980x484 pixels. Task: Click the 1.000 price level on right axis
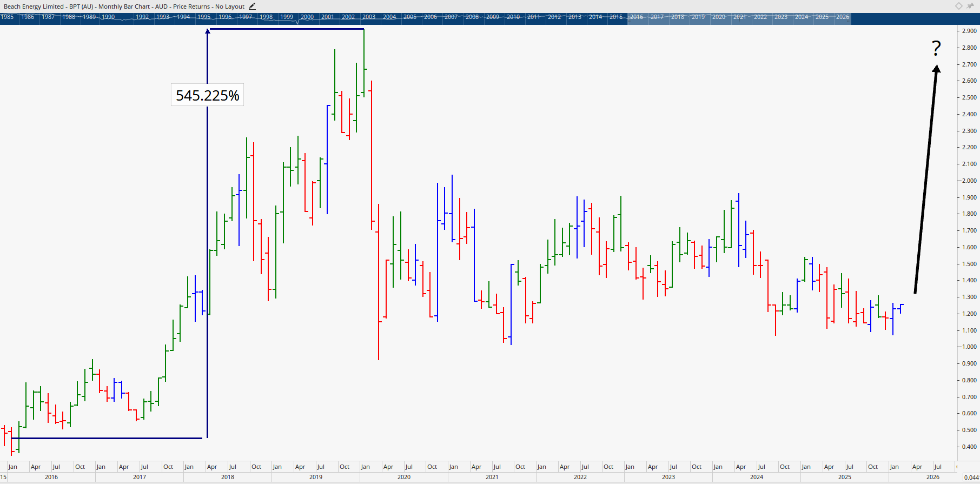969,347
